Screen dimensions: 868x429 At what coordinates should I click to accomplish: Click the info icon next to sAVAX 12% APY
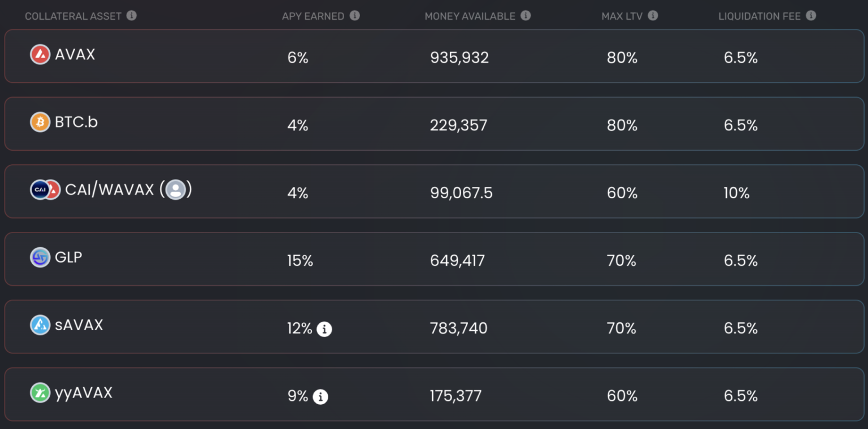click(324, 329)
